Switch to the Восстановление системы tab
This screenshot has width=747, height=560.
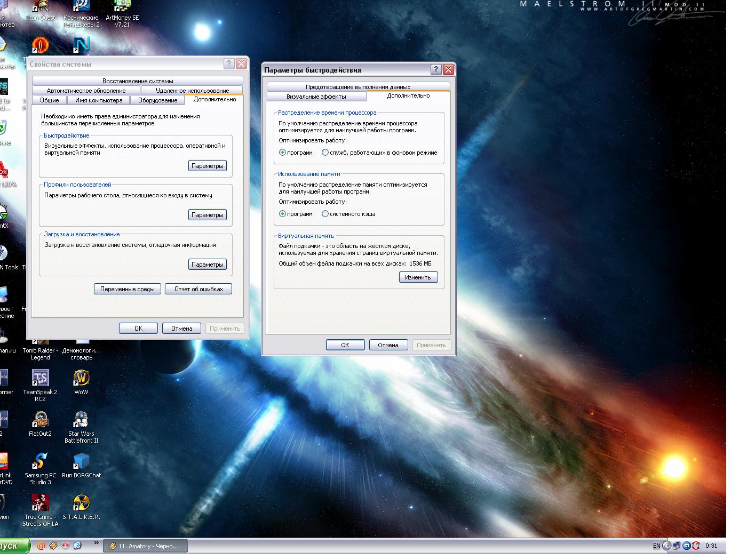(x=138, y=81)
